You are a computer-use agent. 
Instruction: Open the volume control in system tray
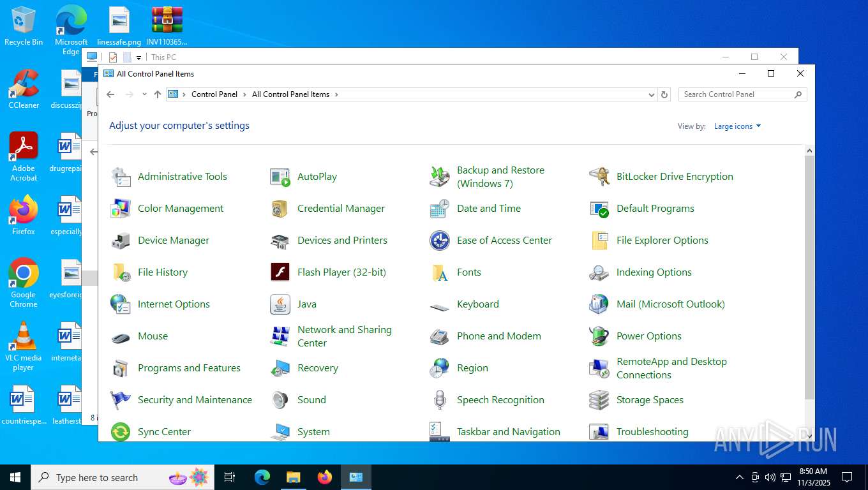point(770,477)
